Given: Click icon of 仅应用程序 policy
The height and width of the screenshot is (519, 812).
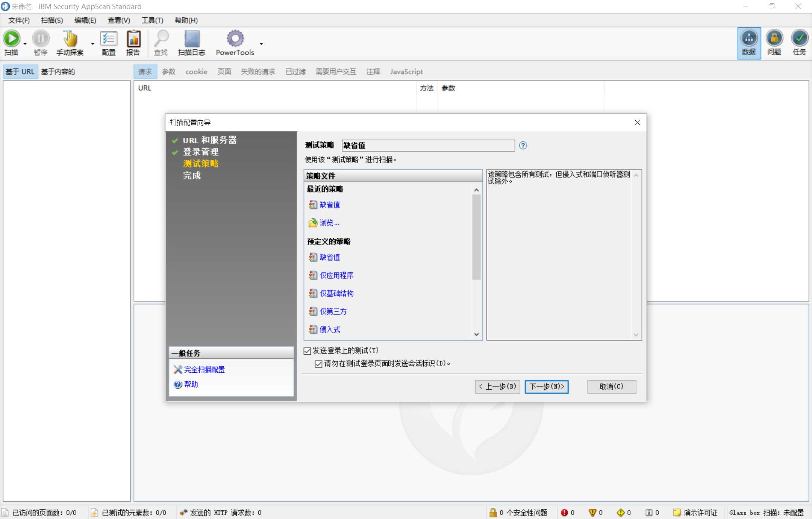Looking at the screenshot, I should coord(313,275).
